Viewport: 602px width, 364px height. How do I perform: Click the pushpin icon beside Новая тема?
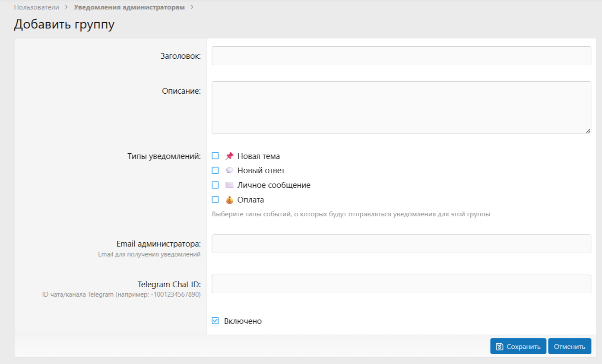click(229, 156)
